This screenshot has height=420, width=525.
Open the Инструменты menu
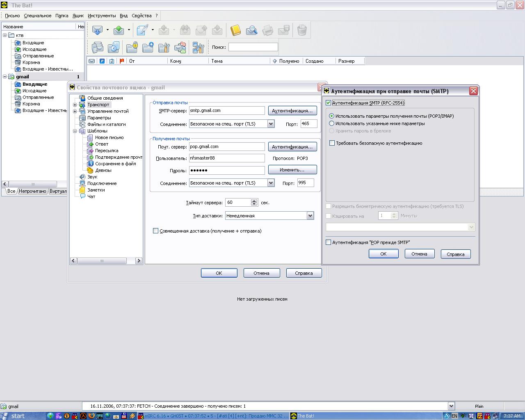coord(101,16)
